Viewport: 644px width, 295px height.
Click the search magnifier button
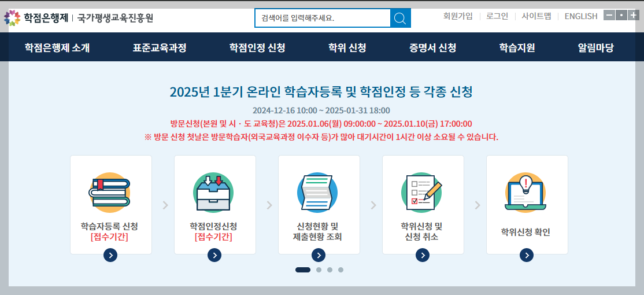[400, 18]
